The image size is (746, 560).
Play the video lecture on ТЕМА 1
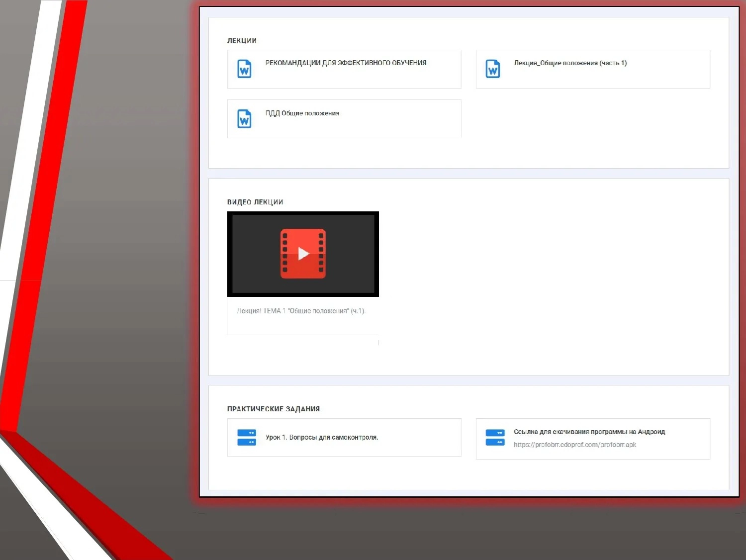coord(303,254)
